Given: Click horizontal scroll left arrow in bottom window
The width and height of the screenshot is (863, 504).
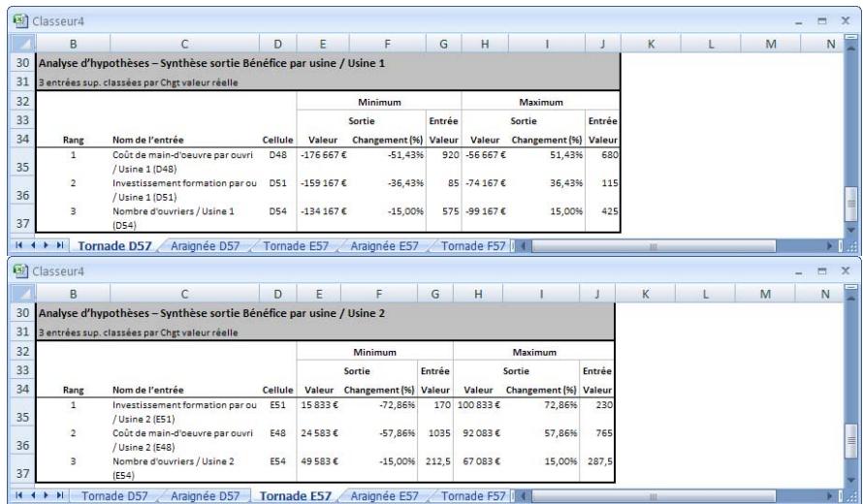Looking at the screenshot, I should coord(524,495).
